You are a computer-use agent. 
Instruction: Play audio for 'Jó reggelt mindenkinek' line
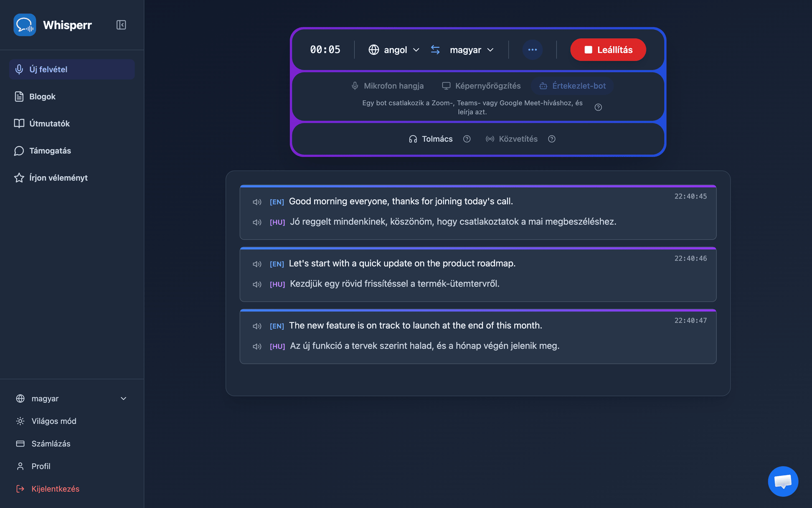[x=257, y=223]
